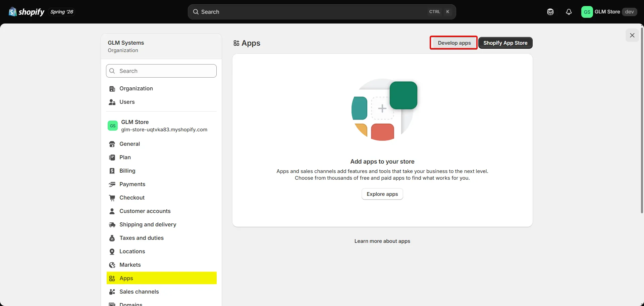
Task: Open Users settings
Action: [161, 102]
